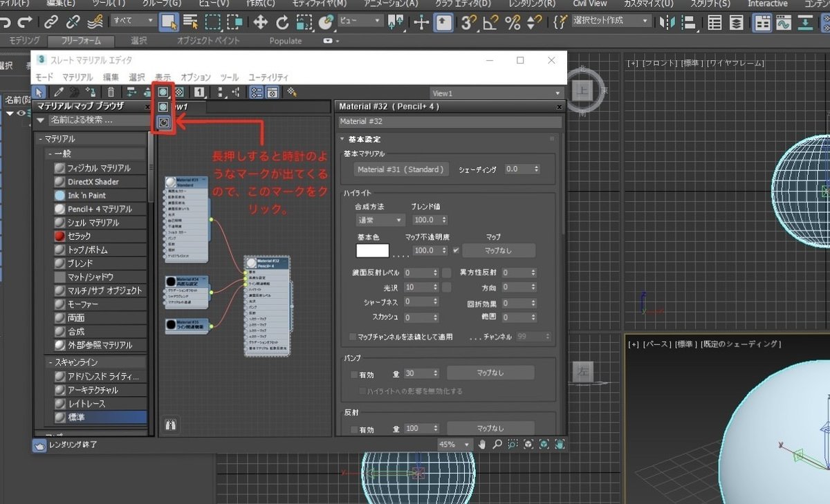The height and width of the screenshot is (504, 830).
Task: Click Show Background in Preview icon
Action: point(179,91)
